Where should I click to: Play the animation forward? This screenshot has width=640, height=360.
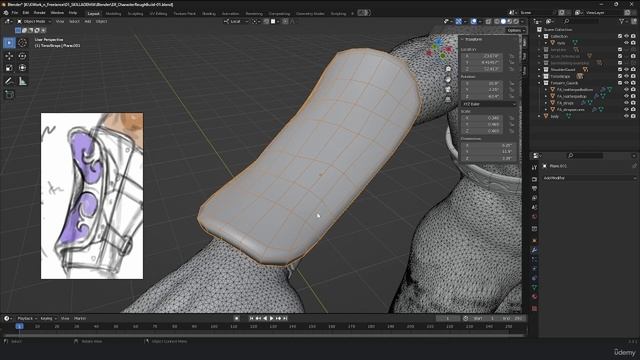[x=272, y=318]
